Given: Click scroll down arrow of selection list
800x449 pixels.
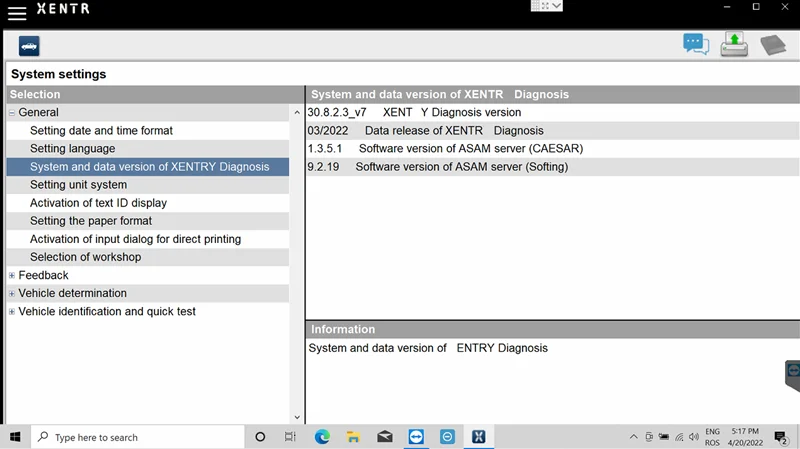Looking at the screenshot, I should tap(297, 417).
